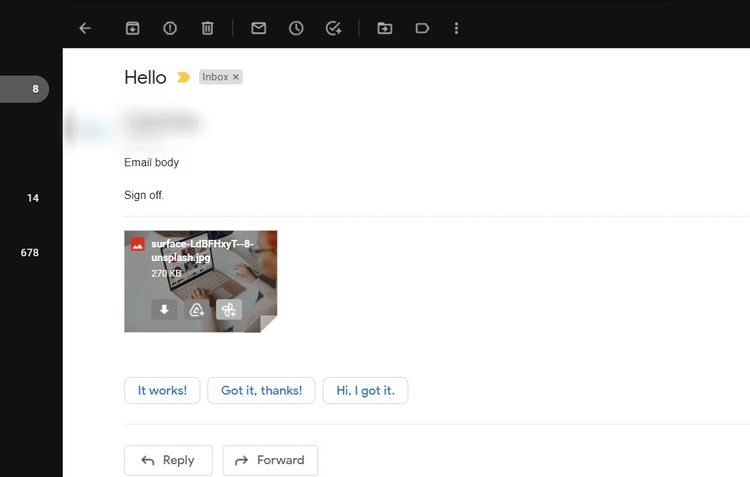
Task: Click the Reply button
Action: click(x=168, y=460)
